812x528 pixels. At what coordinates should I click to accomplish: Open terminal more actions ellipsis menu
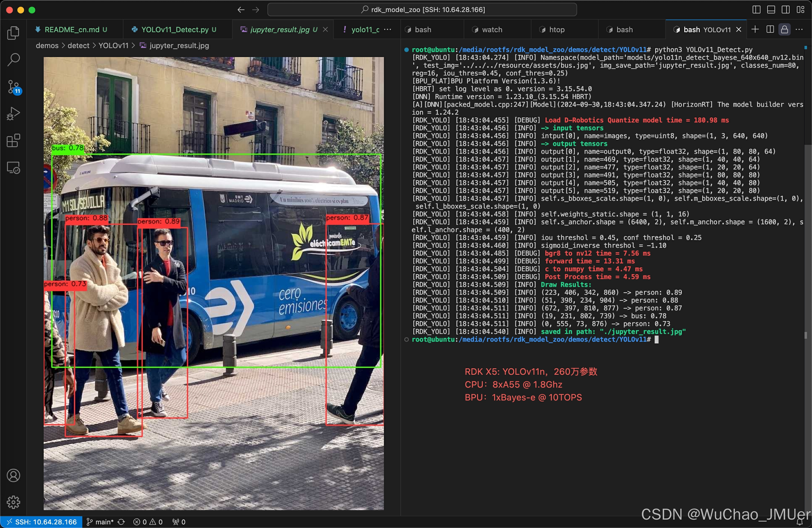[x=800, y=29]
